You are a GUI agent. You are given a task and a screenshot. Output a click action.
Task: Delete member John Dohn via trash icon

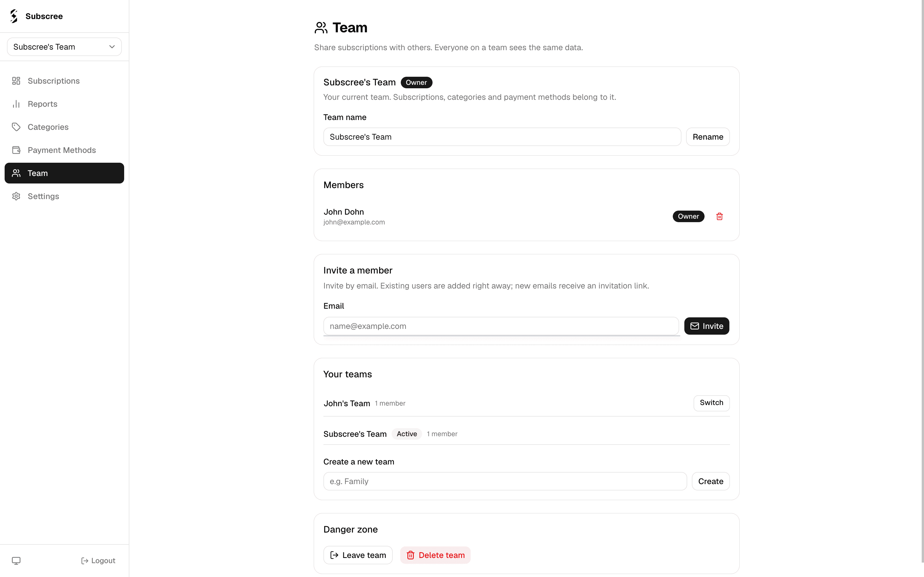[719, 216]
